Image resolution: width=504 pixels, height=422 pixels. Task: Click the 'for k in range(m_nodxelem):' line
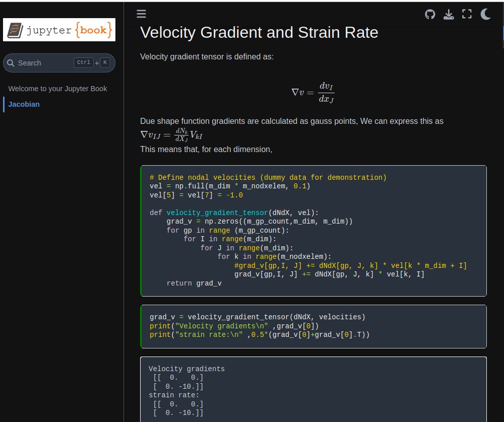(x=274, y=257)
